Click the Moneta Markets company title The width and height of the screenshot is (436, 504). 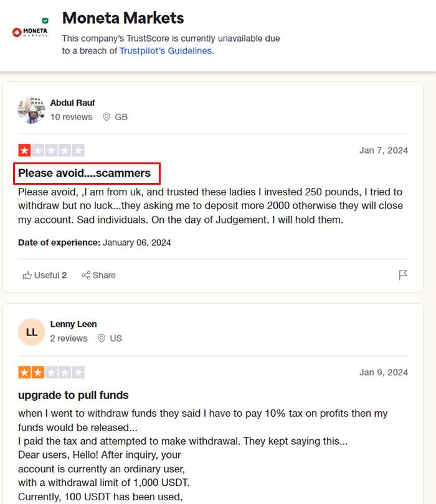tap(123, 18)
